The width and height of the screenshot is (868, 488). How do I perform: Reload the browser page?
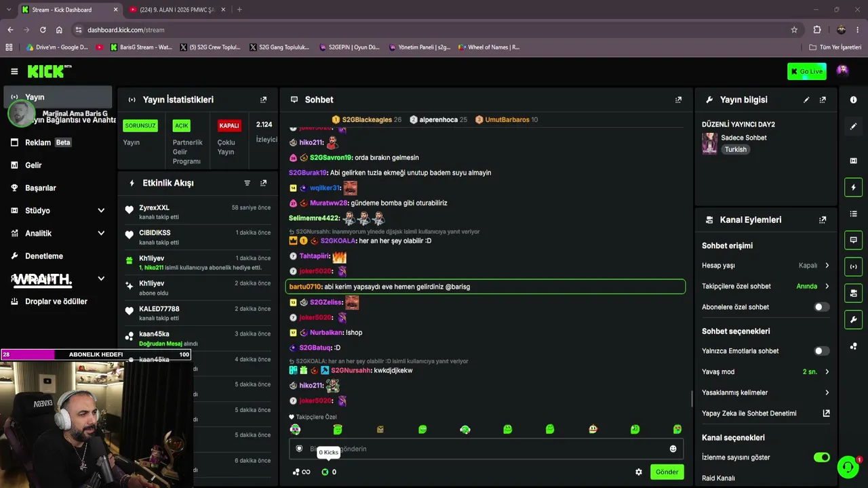click(x=43, y=30)
